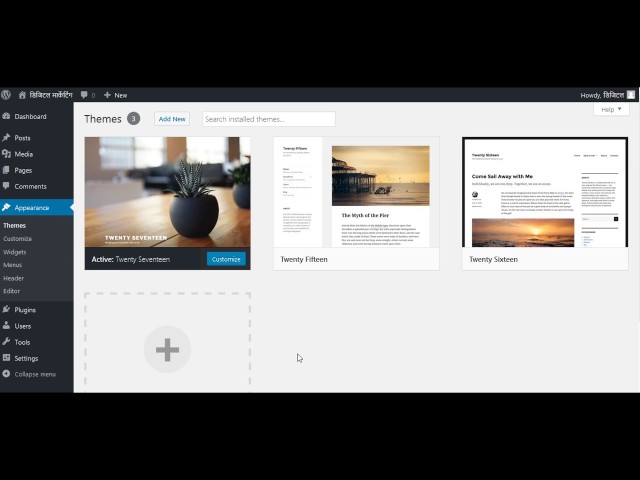This screenshot has width=640, height=480.
Task: Select Editor submenu item
Action: [11, 291]
